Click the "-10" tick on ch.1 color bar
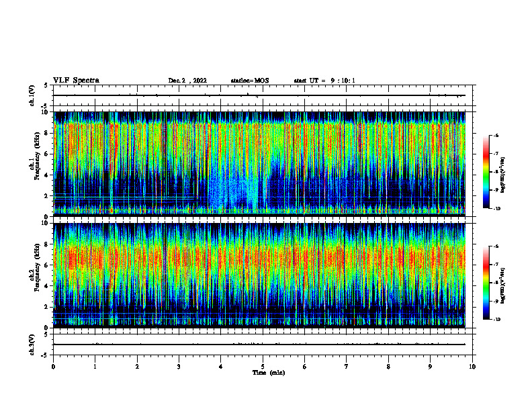 [497, 209]
